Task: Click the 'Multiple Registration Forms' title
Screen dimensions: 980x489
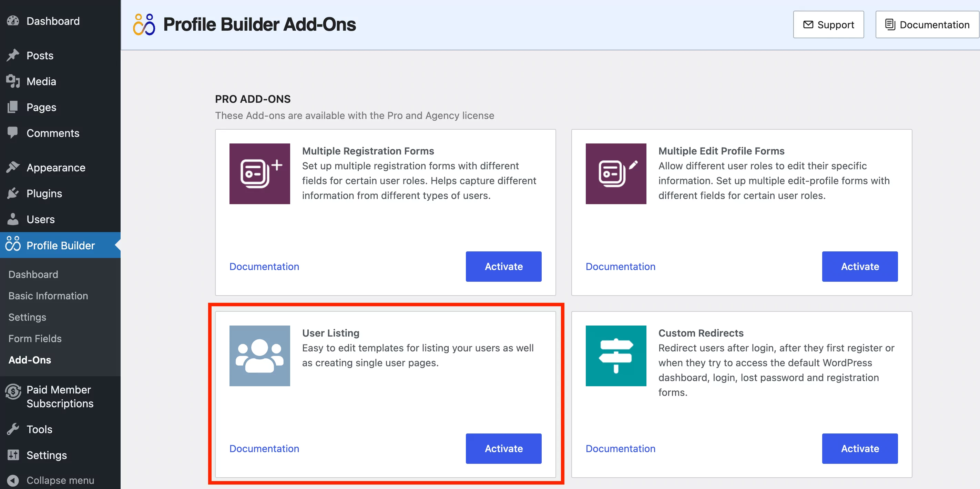Action: (x=368, y=151)
